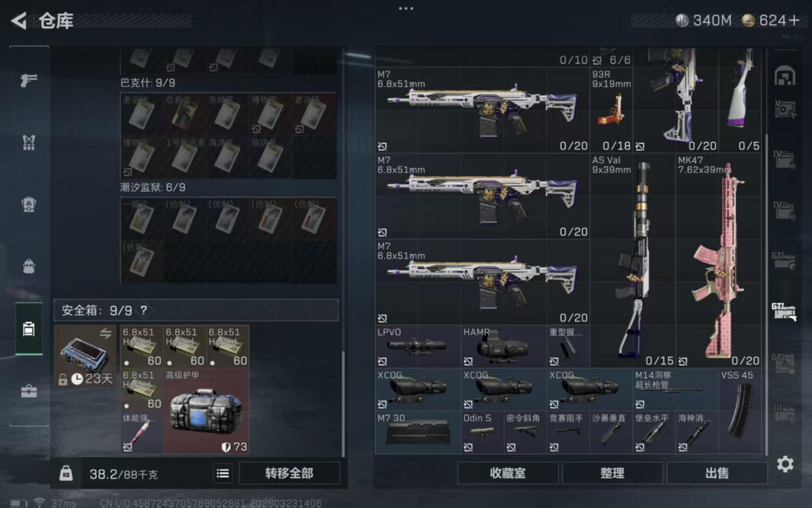812x508 pixels.
Task: Pick the 体能强 injector item
Action: point(141,432)
